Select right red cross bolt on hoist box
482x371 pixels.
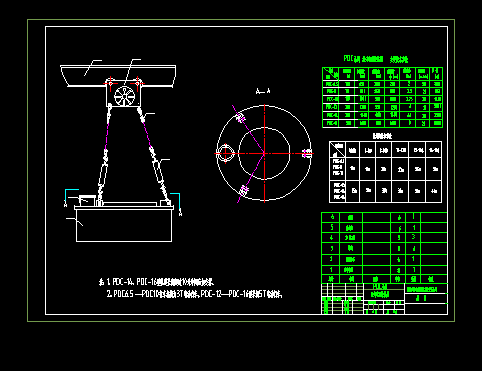point(137,83)
